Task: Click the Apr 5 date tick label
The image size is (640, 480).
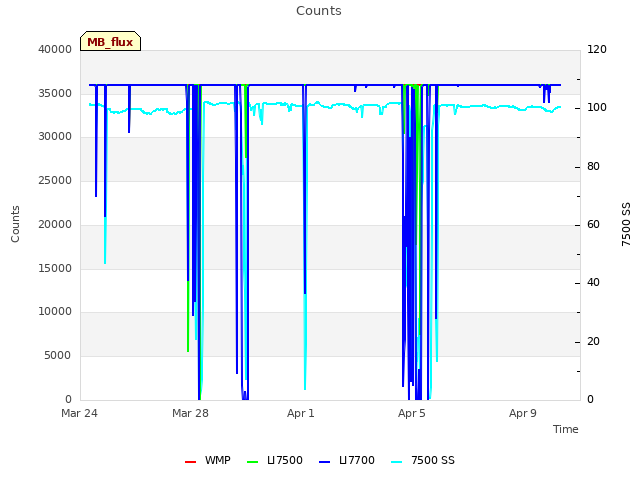Action: coord(412,413)
